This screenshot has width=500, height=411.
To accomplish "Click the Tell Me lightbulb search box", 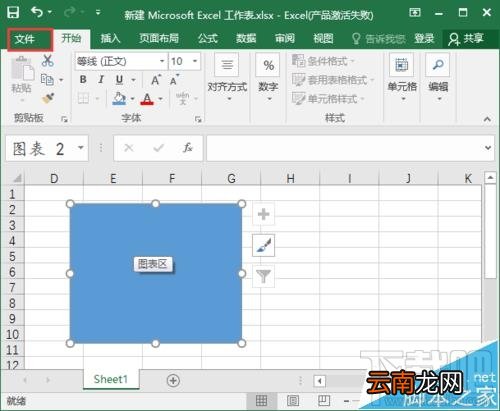I will tap(379, 39).
